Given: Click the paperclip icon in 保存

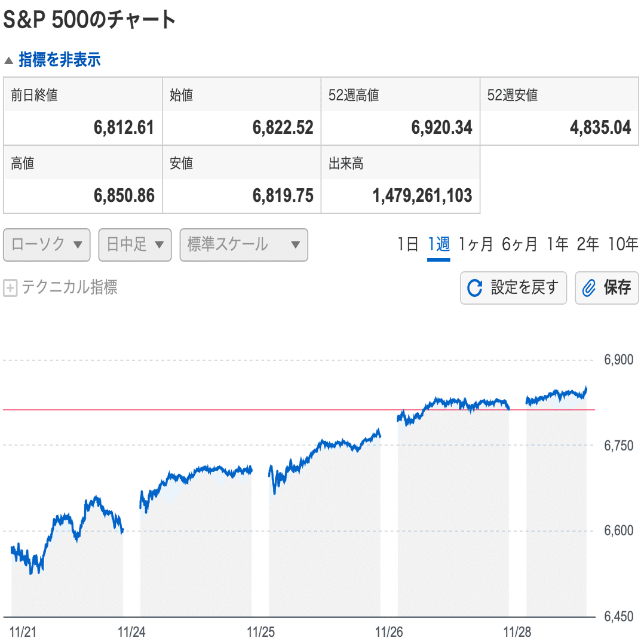Looking at the screenshot, I should tap(589, 288).
